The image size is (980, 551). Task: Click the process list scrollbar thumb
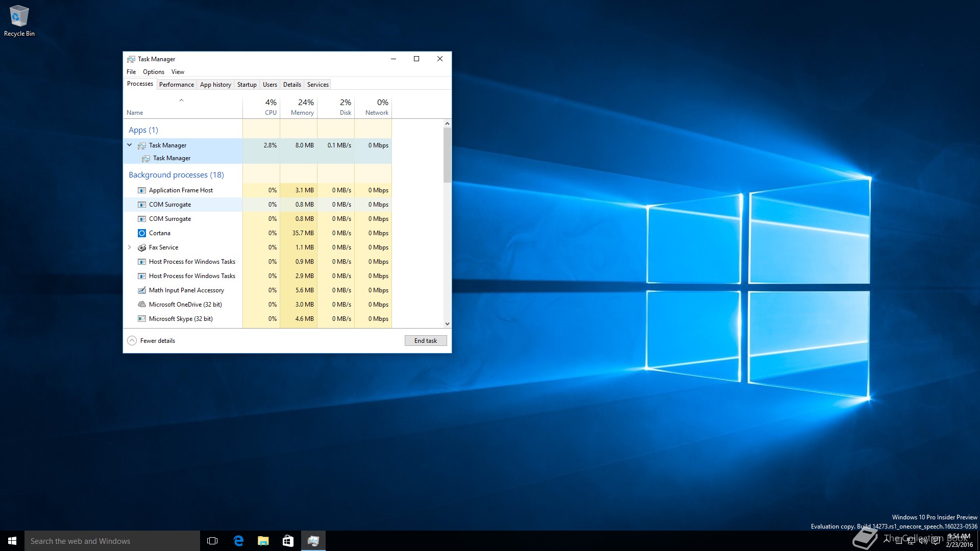tap(447, 155)
